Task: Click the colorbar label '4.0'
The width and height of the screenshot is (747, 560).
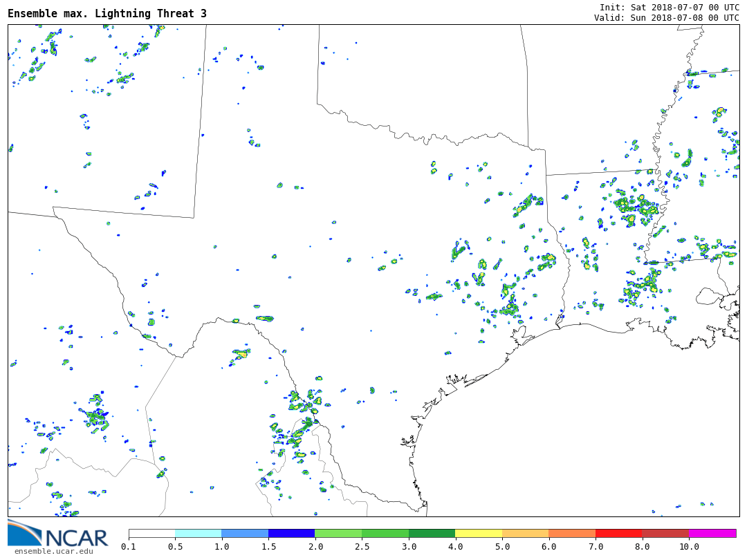Action: tap(455, 547)
